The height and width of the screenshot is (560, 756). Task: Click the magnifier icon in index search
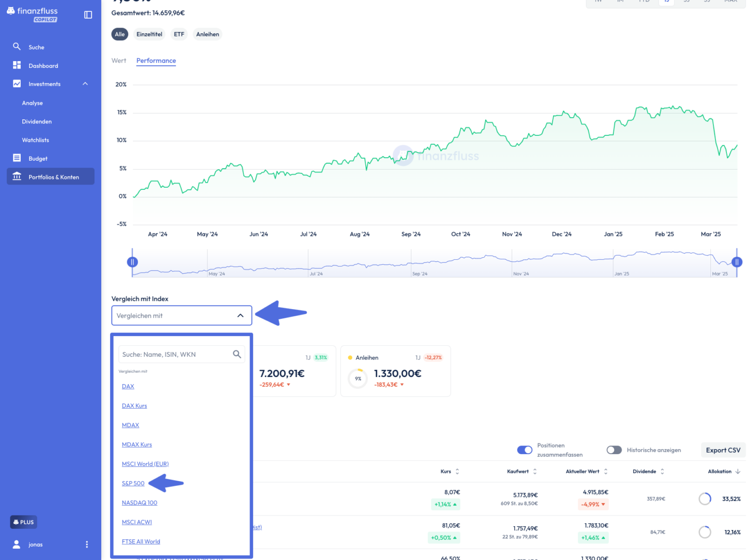[x=237, y=354]
